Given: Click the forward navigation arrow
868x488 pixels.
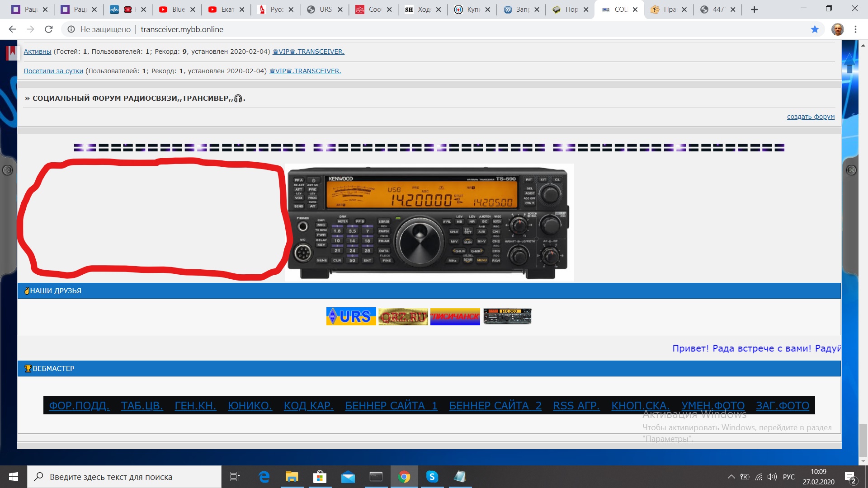Looking at the screenshot, I should point(30,29).
